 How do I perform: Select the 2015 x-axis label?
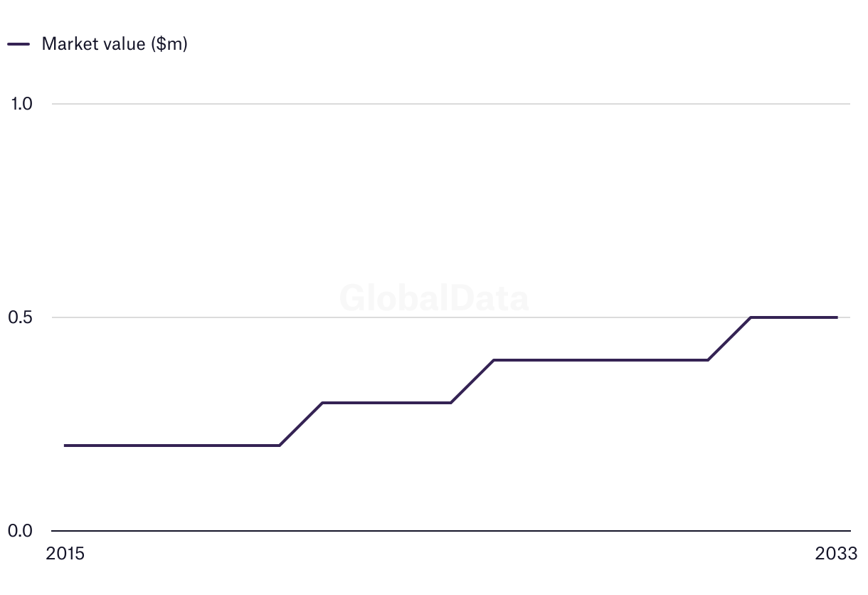click(x=65, y=554)
